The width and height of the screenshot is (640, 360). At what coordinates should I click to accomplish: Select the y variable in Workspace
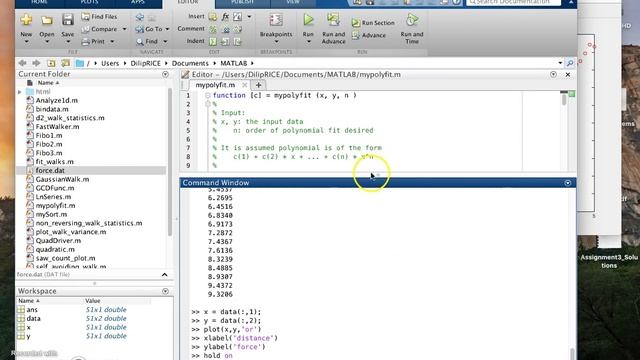tap(28, 336)
